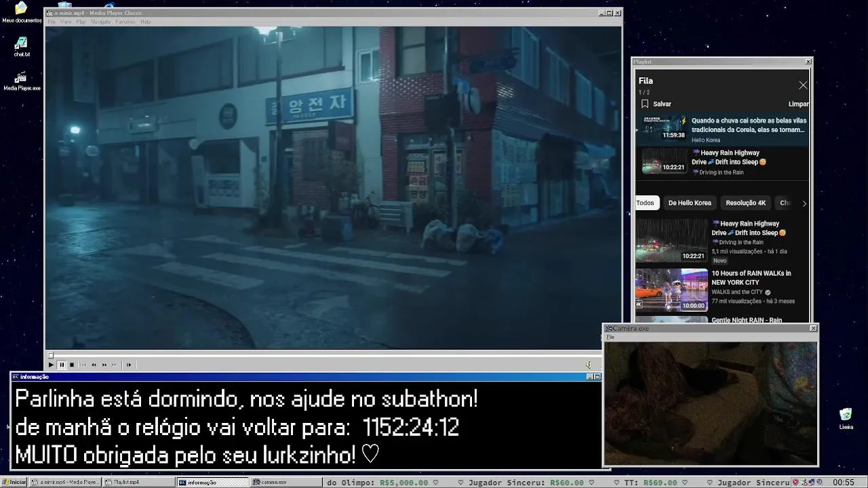This screenshot has height=488, width=868.
Task: Click the Fila heading text
Action: (x=646, y=81)
